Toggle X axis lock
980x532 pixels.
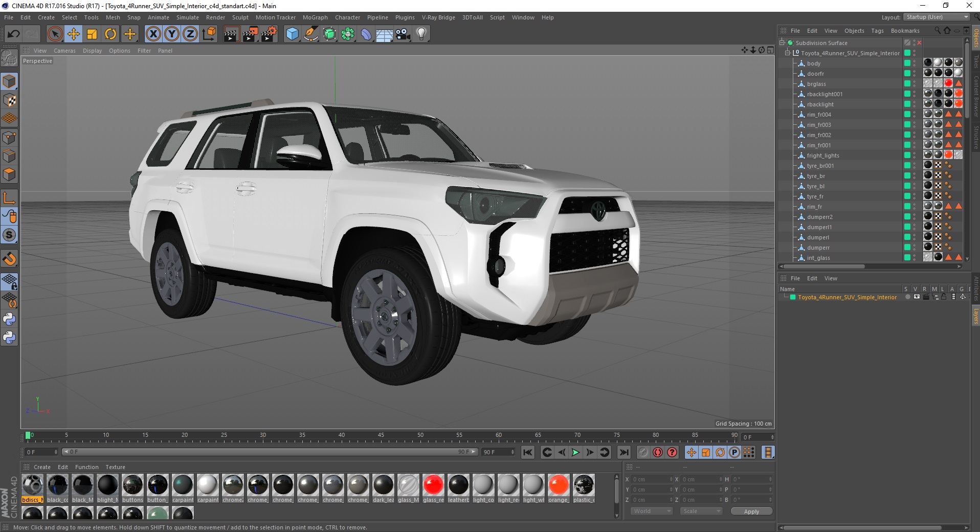click(x=153, y=34)
